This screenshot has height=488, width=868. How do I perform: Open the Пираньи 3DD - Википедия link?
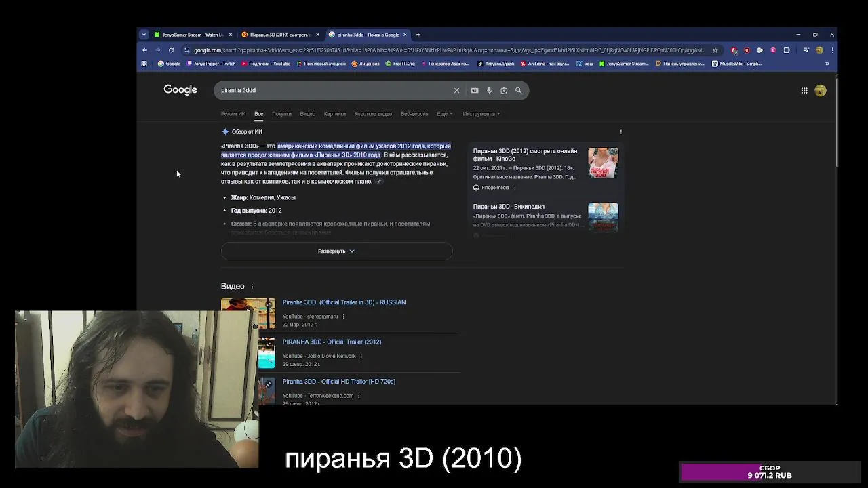pyautogui.click(x=509, y=207)
